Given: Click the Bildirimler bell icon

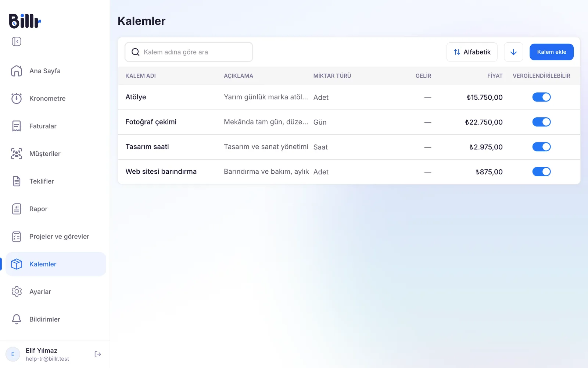Looking at the screenshot, I should (x=17, y=319).
